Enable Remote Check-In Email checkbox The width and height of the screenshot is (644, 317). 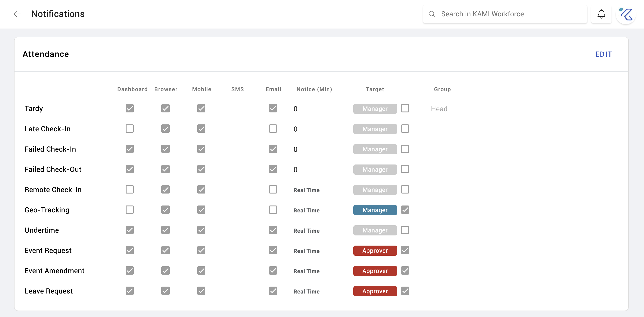pos(273,189)
